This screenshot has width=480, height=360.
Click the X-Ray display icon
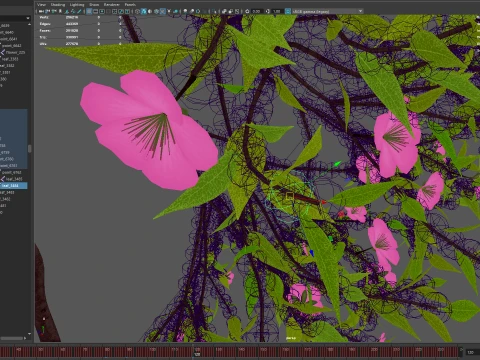pyautogui.click(x=224, y=11)
